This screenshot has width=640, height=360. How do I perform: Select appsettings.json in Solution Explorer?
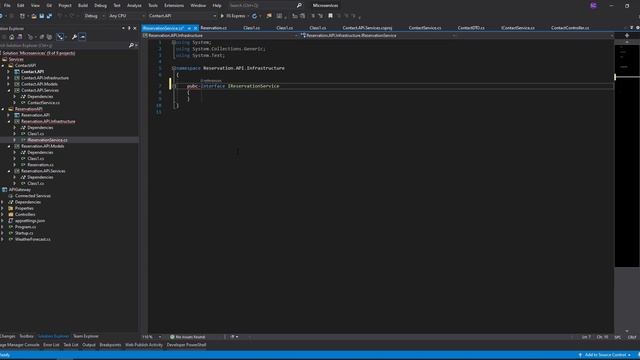[x=30, y=221]
